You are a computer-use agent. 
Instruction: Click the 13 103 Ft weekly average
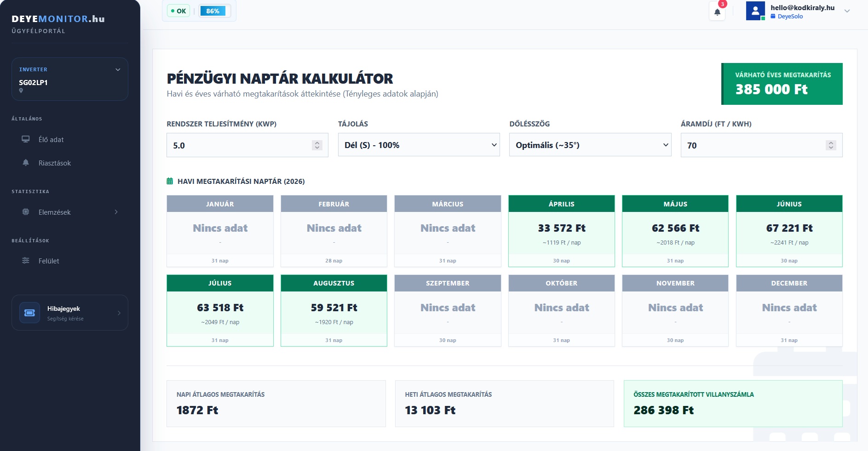tap(430, 410)
